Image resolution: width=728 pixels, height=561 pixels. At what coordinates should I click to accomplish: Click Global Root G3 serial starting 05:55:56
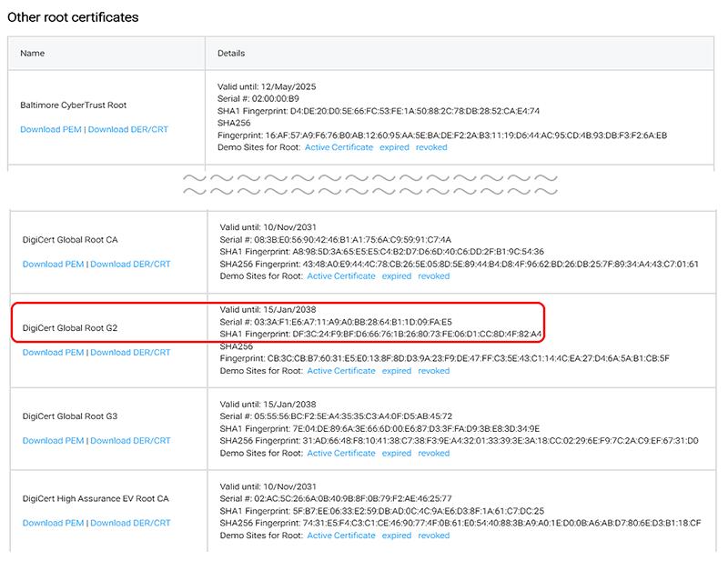336,416
